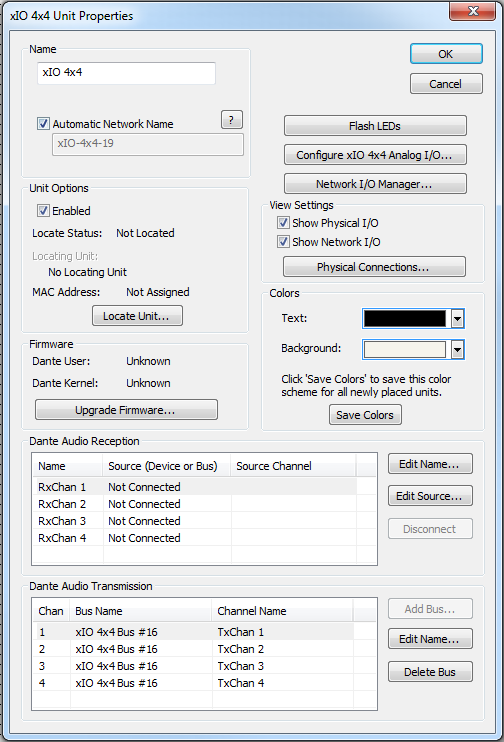This screenshot has height=742, width=504.
Task: Open Configure xIO 4x4 Analog I/O
Action: (375, 155)
